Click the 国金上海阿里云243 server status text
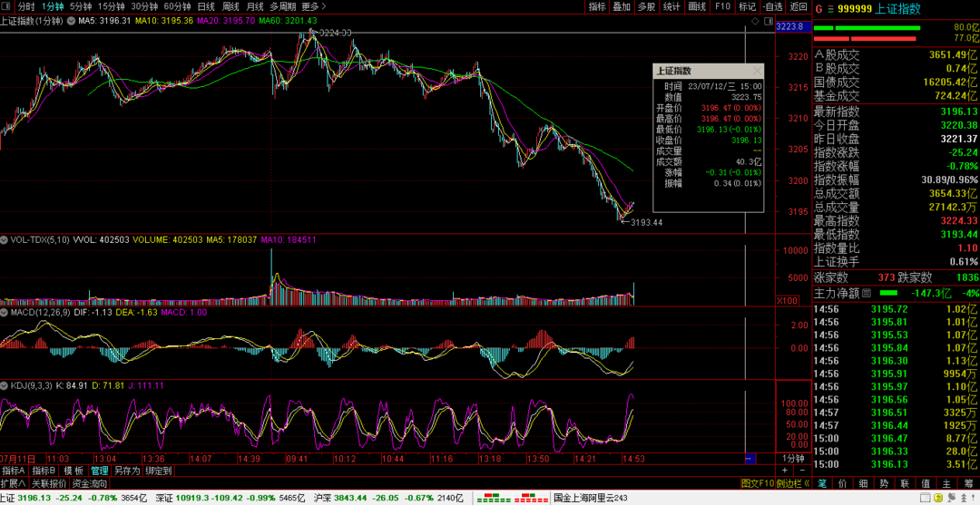The width and height of the screenshot is (980, 505). click(x=591, y=498)
